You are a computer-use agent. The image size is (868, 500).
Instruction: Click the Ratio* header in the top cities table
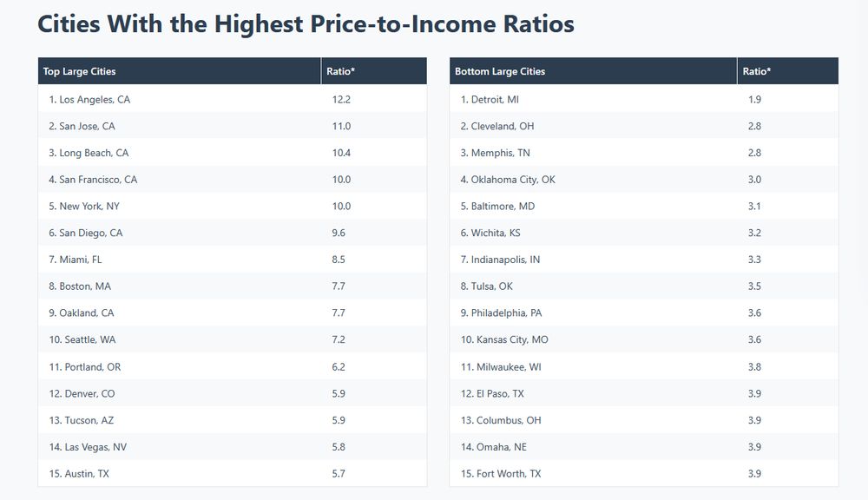click(x=373, y=71)
